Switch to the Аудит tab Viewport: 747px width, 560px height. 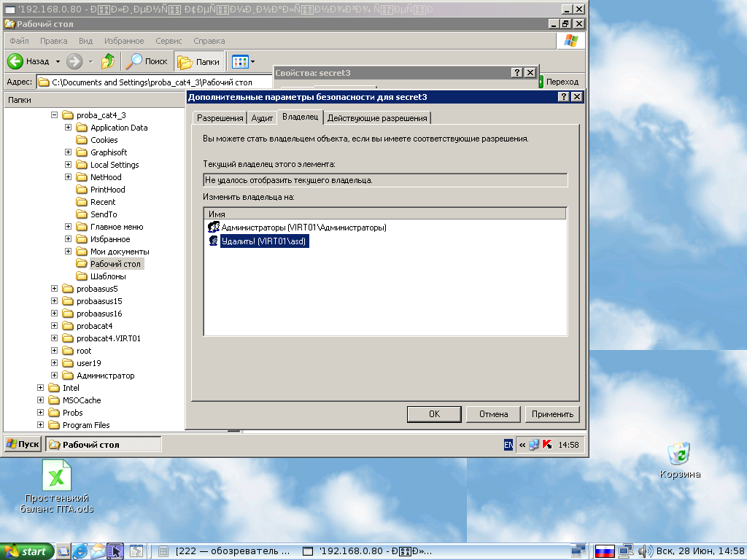pyautogui.click(x=262, y=118)
